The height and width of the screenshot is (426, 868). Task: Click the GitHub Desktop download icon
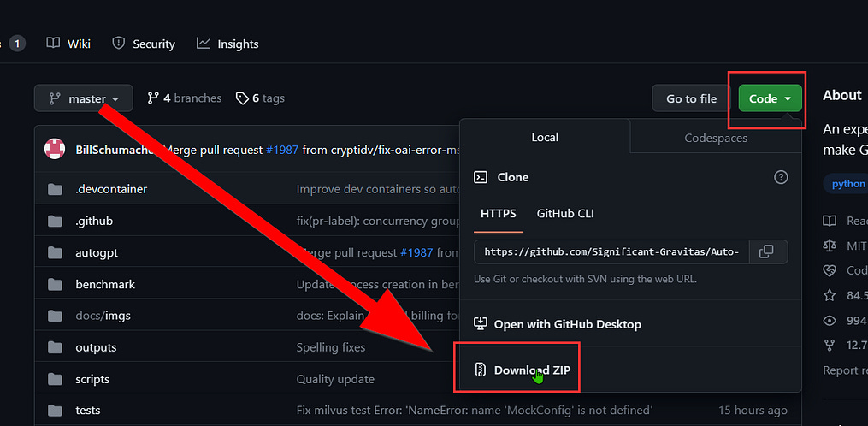pyautogui.click(x=481, y=324)
